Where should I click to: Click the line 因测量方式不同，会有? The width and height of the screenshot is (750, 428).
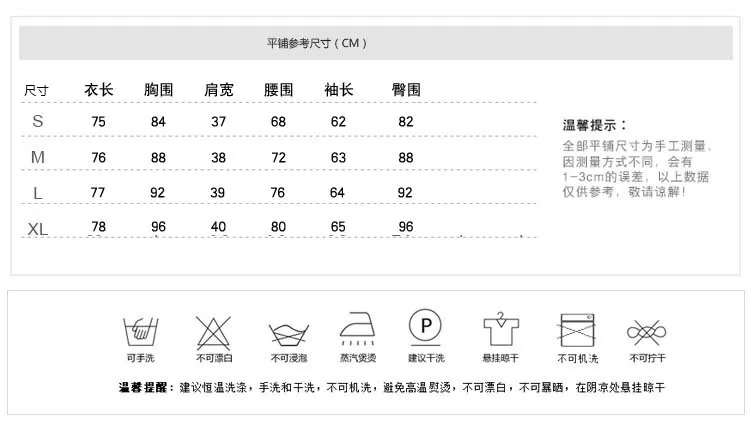(627, 162)
